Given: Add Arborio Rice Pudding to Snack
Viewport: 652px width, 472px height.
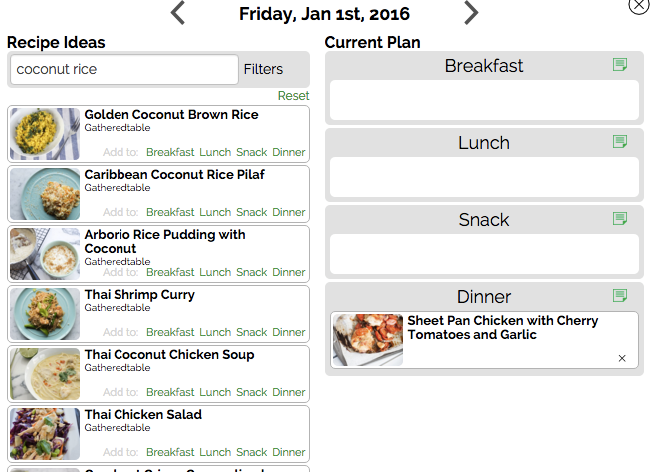Looking at the screenshot, I should [x=251, y=272].
